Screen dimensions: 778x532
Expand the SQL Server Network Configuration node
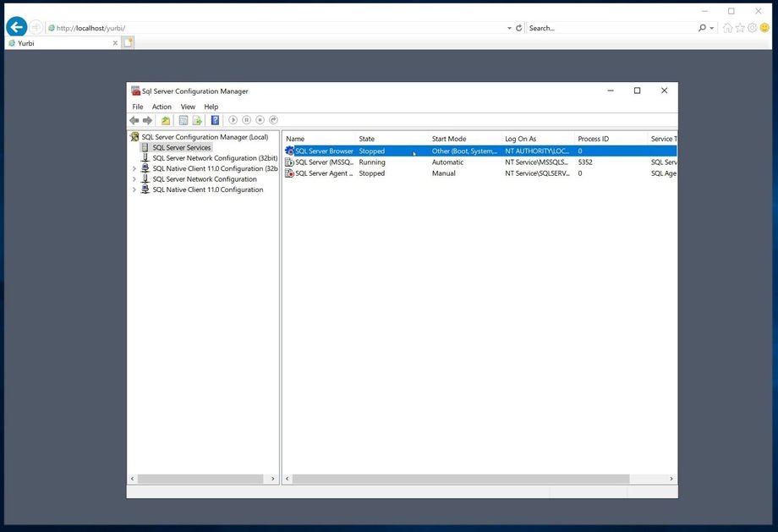pyautogui.click(x=134, y=179)
